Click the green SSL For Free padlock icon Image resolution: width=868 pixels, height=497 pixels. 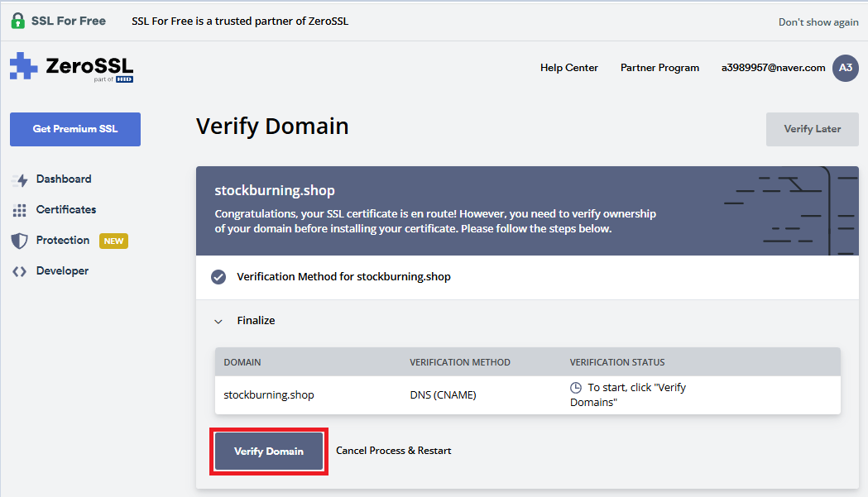click(17, 21)
